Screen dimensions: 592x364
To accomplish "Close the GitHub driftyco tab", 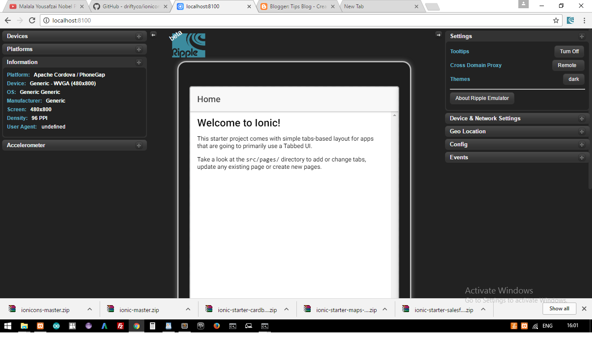I will click(x=165, y=6).
